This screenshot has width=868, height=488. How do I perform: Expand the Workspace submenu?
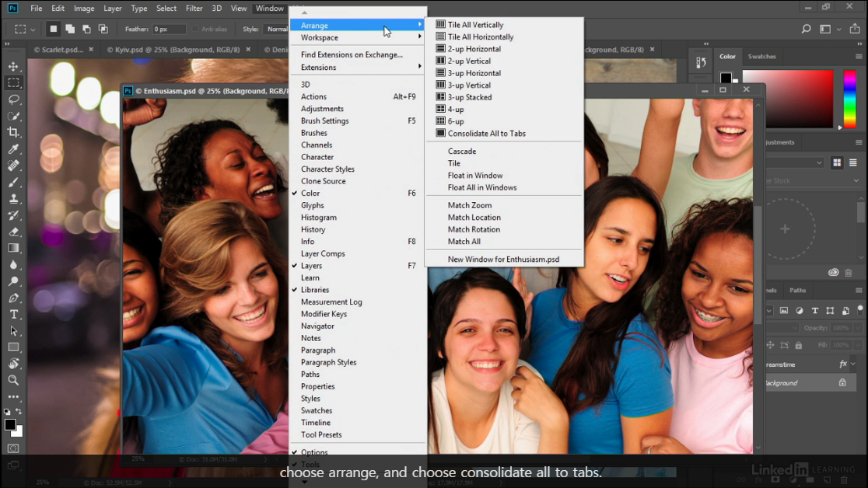[x=358, y=37]
